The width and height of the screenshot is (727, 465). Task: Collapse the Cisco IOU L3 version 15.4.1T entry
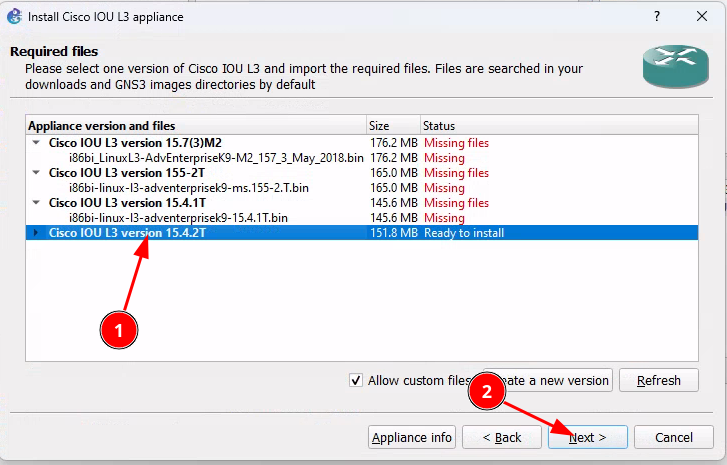37,203
